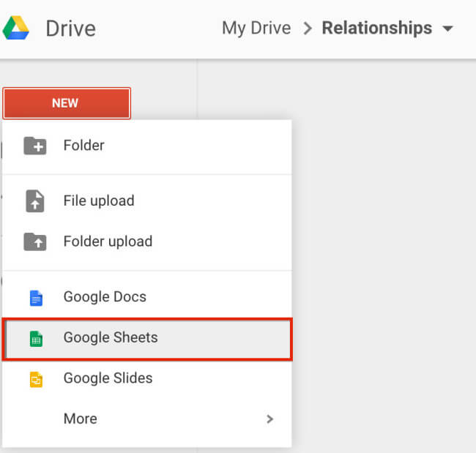Click the Google Drive logo icon
The height and width of the screenshot is (453, 476).
click(16, 28)
